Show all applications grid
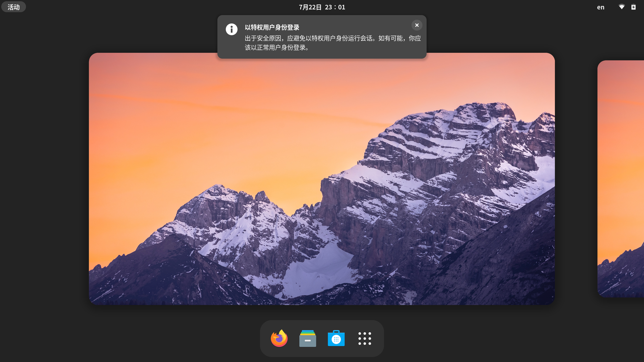 tap(365, 339)
